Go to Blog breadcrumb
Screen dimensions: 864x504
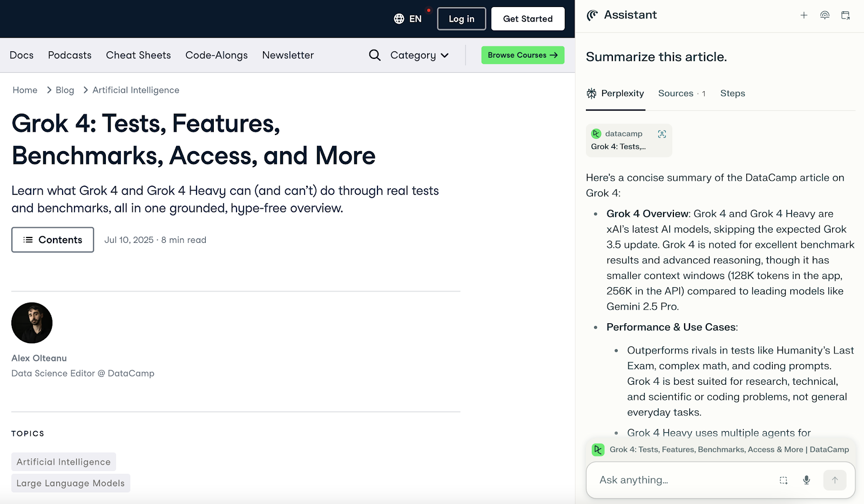point(65,90)
